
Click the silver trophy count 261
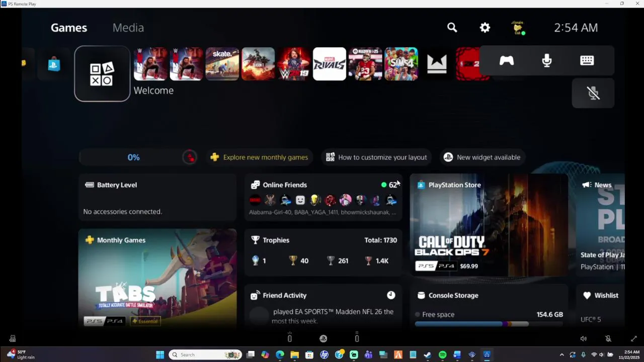click(x=338, y=260)
